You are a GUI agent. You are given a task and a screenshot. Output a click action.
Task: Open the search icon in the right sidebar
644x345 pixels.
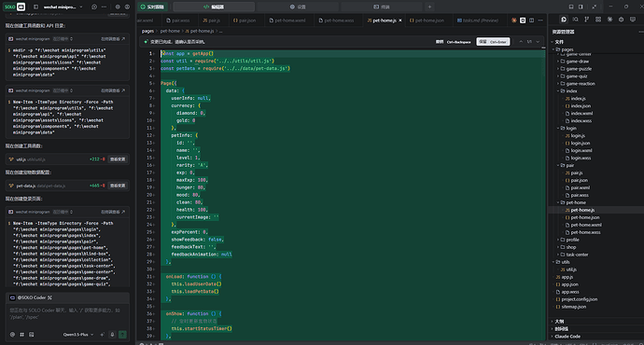click(x=575, y=20)
